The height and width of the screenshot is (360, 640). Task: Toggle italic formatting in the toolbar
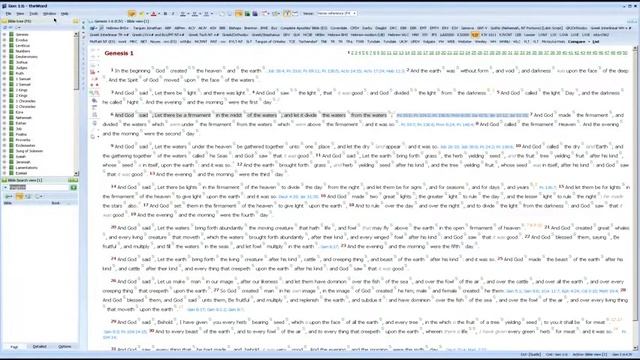click(173, 13)
